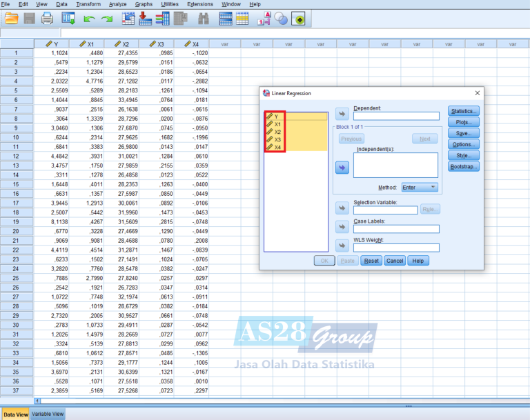Viewport: 530px width, 420px height.
Task: Click the Dependent input field
Action: (x=395, y=116)
